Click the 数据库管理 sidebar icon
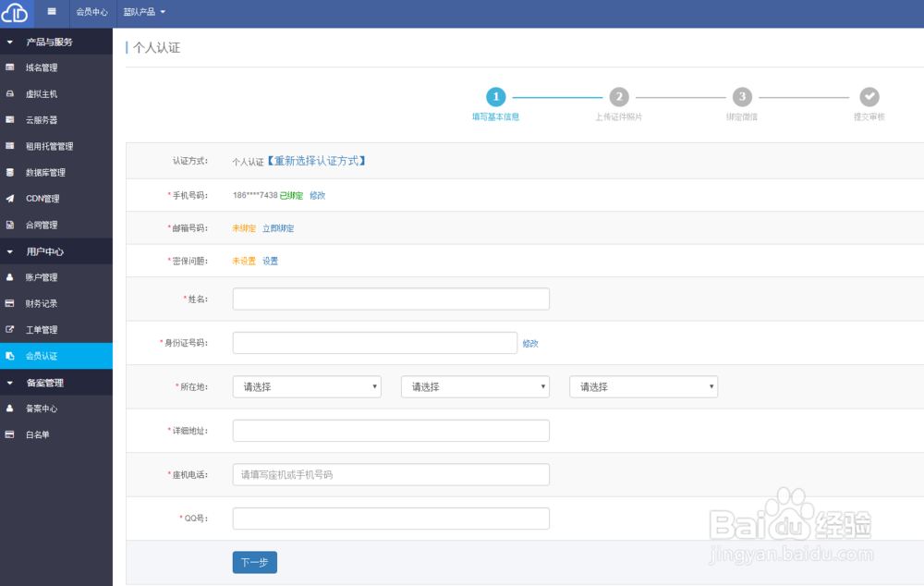The height and width of the screenshot is (586, 924). [10, 172]
